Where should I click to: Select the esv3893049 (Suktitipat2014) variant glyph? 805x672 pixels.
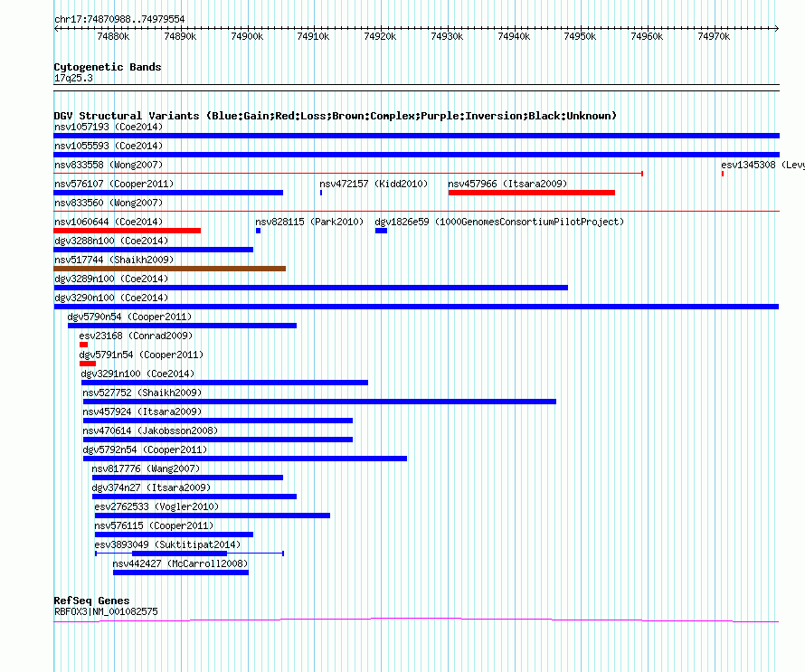[x=189, y=554]
